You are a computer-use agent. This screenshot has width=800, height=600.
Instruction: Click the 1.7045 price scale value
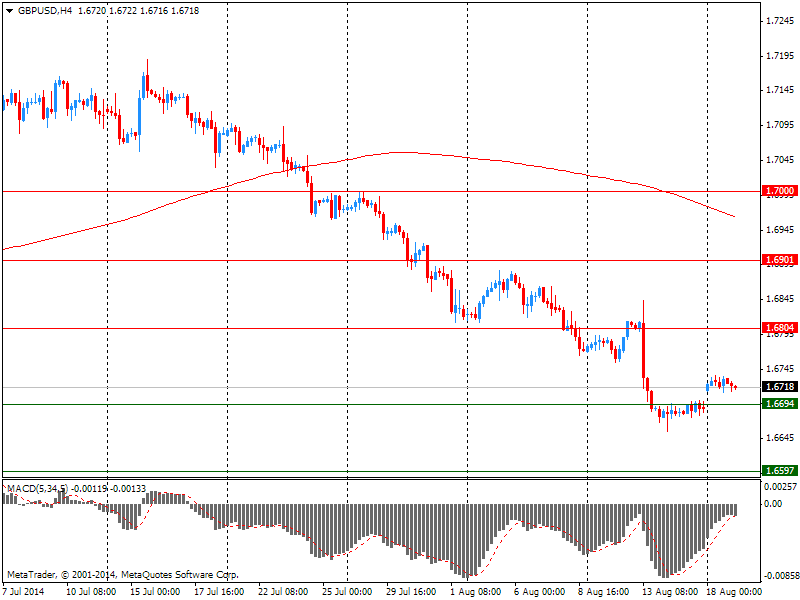781,160
